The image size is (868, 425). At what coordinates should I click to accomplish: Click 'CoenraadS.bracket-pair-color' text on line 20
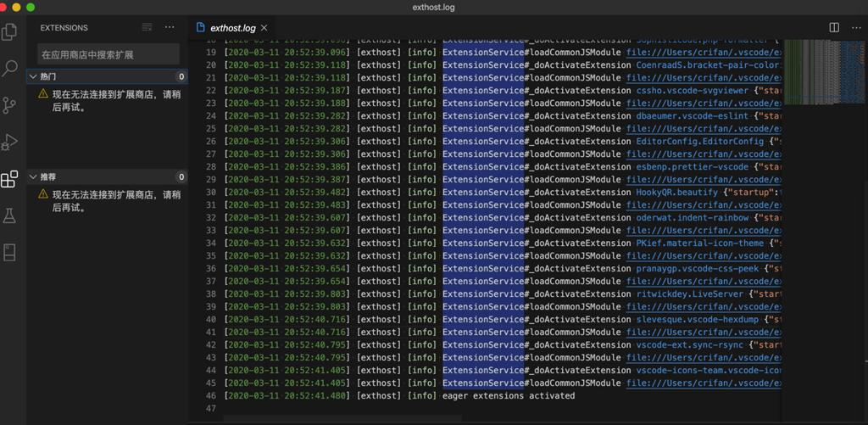click(709, 64)
